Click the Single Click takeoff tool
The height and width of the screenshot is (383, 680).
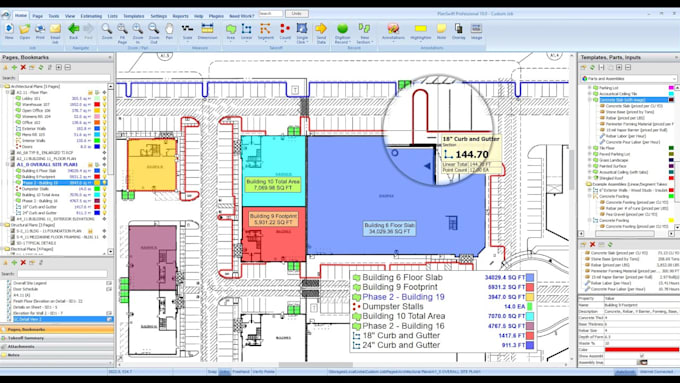302,29
